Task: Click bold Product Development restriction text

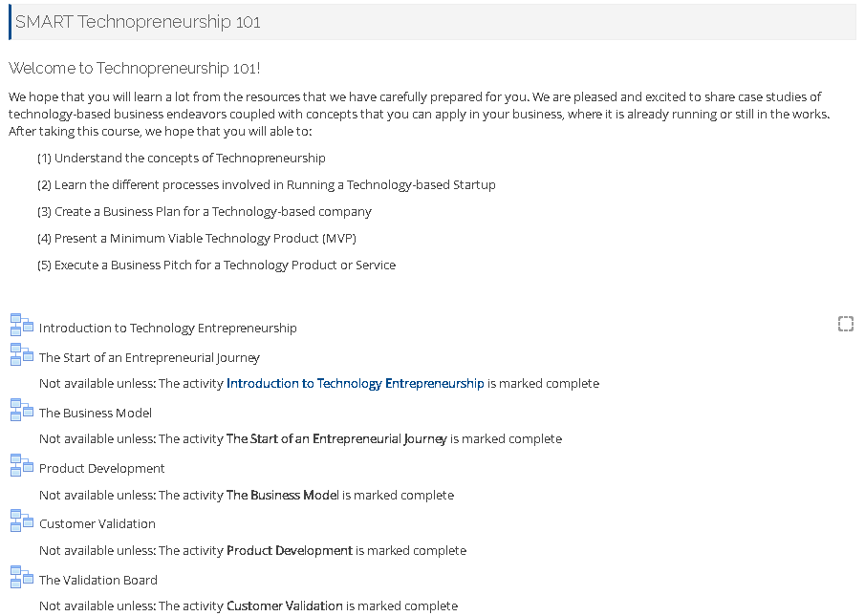Action: tap(290, 550)
